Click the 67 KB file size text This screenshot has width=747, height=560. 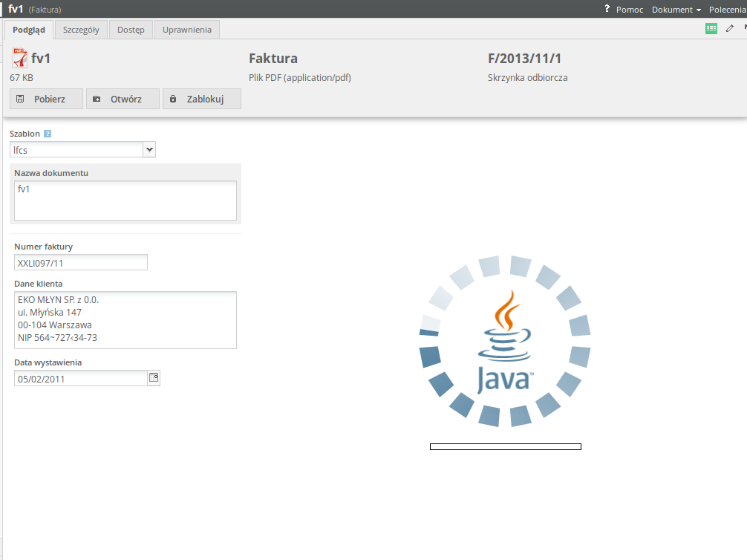[x=22, y=78]
